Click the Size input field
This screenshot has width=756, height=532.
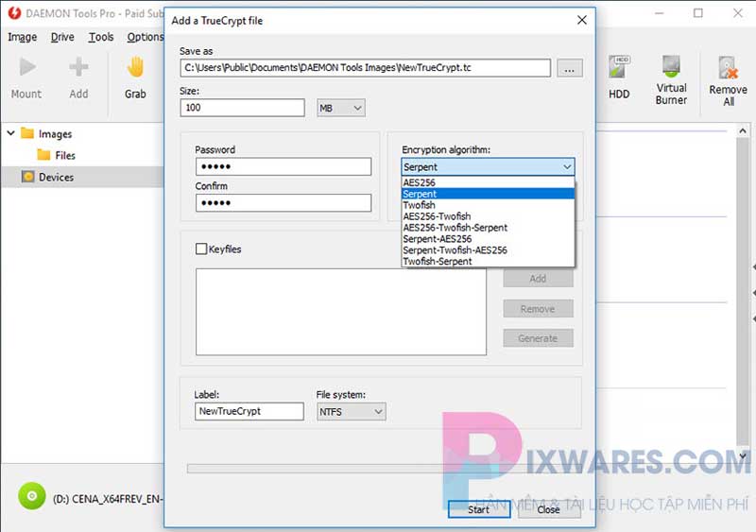(242, 109)
